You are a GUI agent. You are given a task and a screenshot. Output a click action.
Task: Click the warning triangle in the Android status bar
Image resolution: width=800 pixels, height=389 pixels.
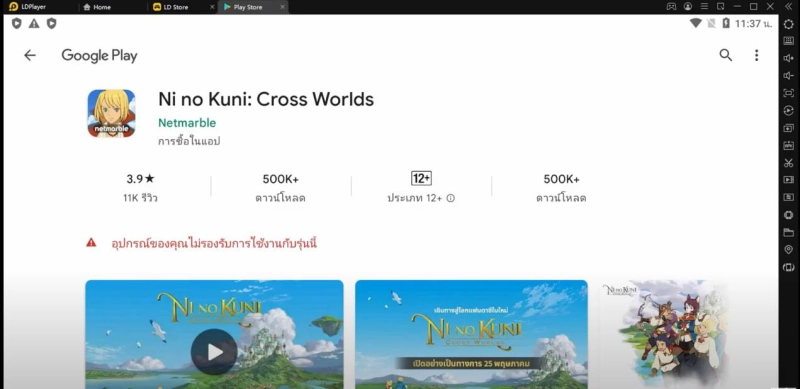(x=34, y=23)
